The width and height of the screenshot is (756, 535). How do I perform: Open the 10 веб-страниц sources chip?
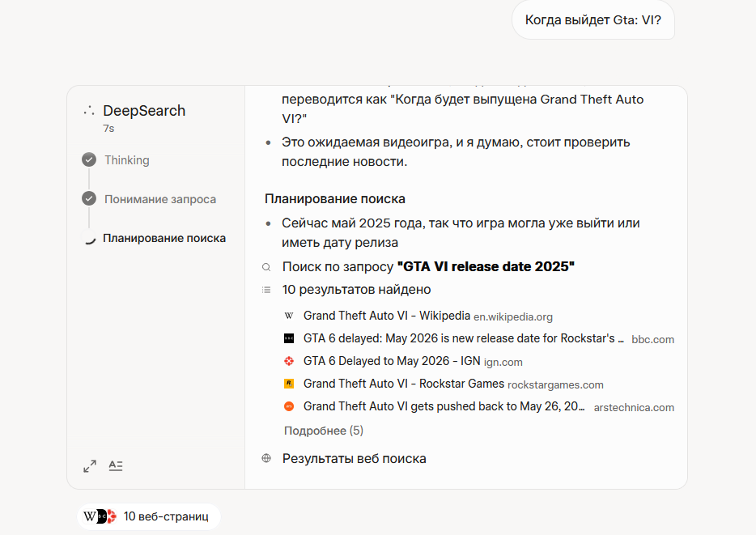point(149,516)
